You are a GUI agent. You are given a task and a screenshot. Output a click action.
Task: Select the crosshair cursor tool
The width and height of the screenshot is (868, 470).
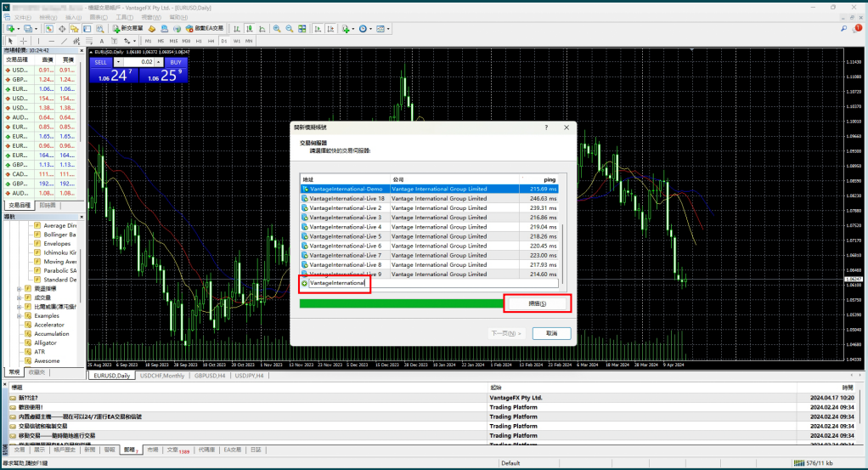click(x=23, y=40)
